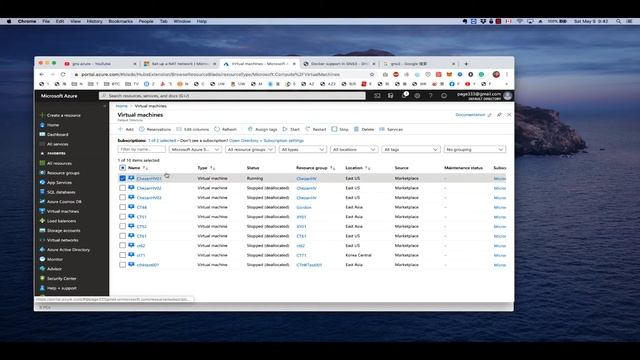The image size is (640, 360).
Task: Open the All tags dropdown
Action: coord(411,149)
